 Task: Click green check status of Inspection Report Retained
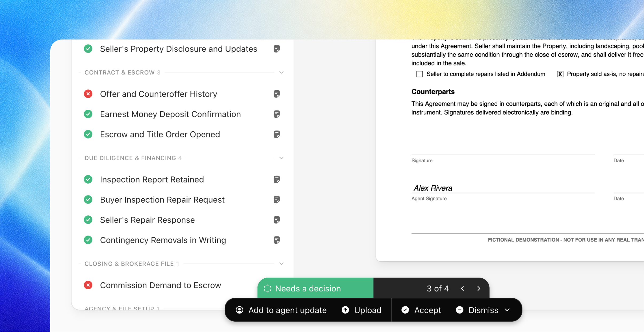click(x=88, y=179)
